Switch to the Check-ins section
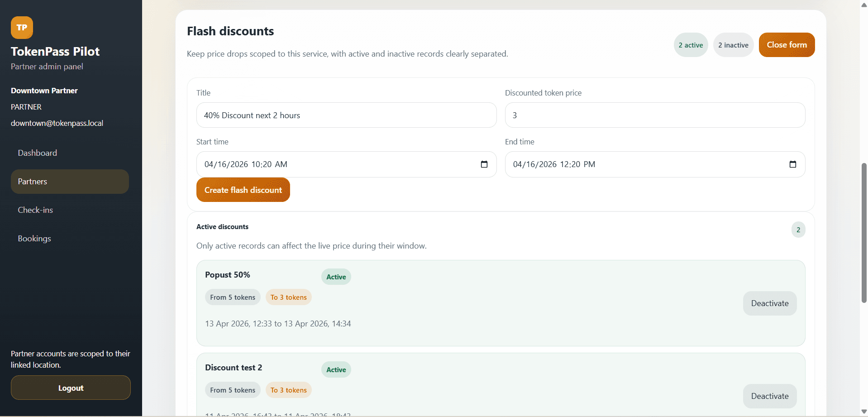 click(35, 210)
